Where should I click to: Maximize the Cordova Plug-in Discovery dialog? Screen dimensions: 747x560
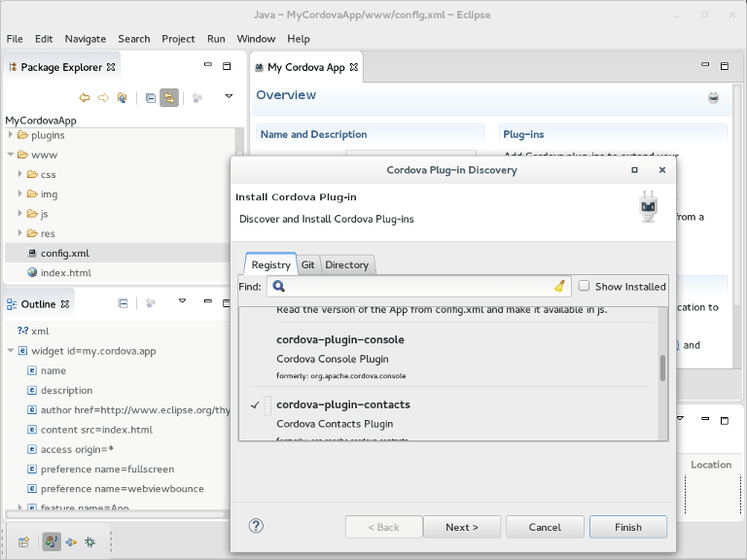click(x=634, y=170)
